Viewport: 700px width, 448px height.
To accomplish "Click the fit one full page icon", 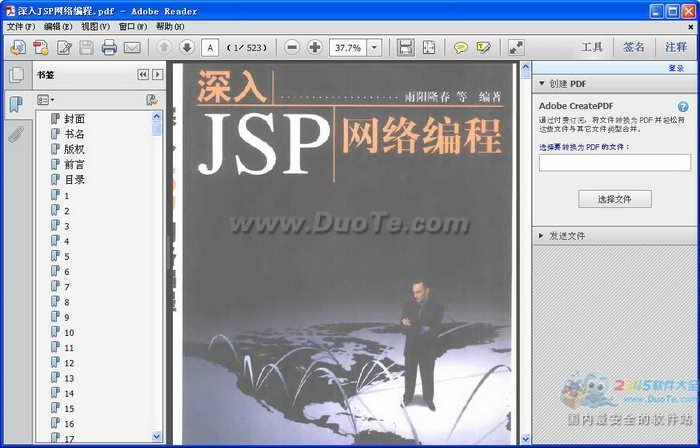I will coord(429,47).
